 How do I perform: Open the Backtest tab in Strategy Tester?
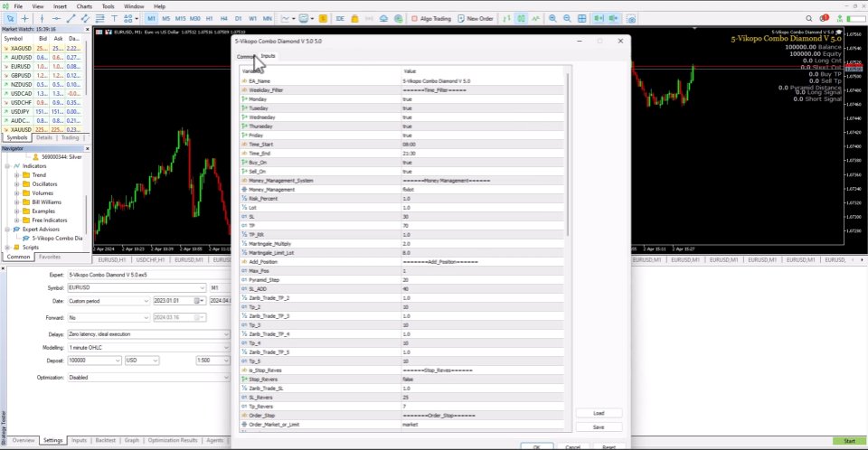(105, 440)
